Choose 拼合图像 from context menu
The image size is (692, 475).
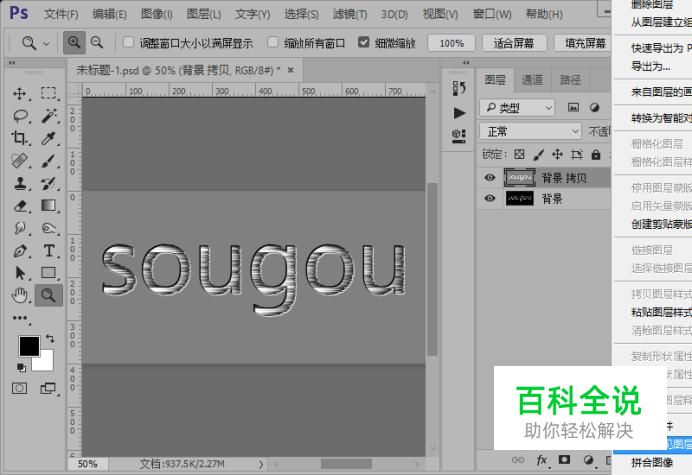pyautogui.click(x=652, y=463)
